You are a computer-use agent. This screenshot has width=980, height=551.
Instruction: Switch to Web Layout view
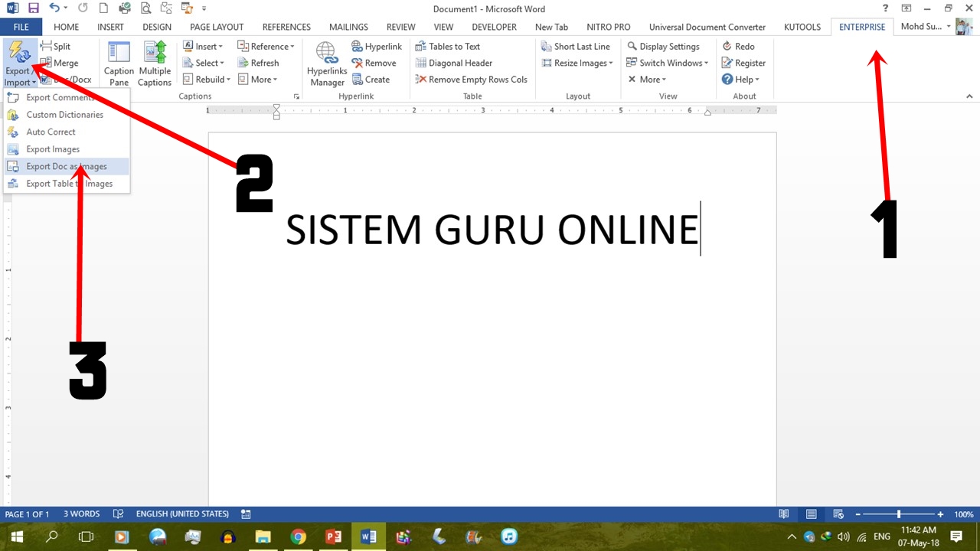pos(838,514)
